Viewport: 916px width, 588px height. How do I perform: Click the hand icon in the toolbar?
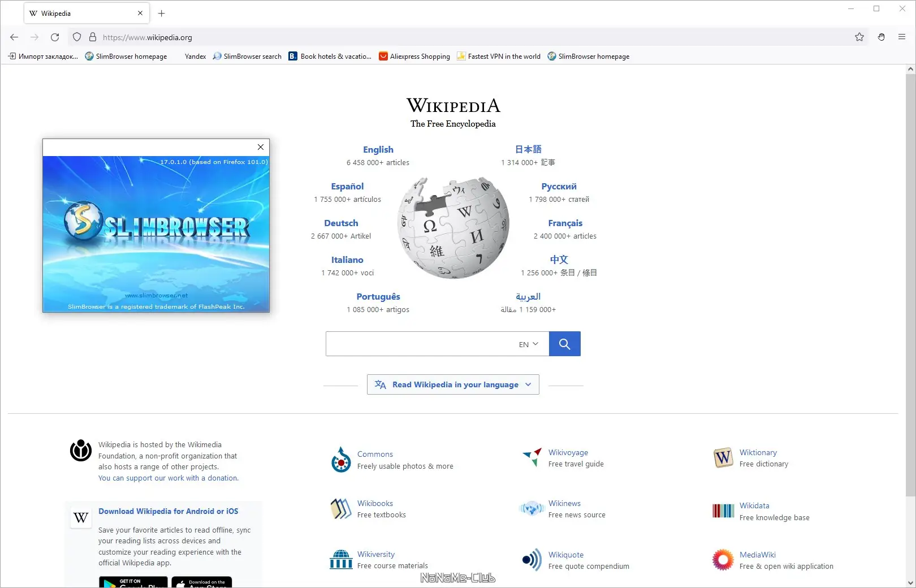click(x=881, y=37)
